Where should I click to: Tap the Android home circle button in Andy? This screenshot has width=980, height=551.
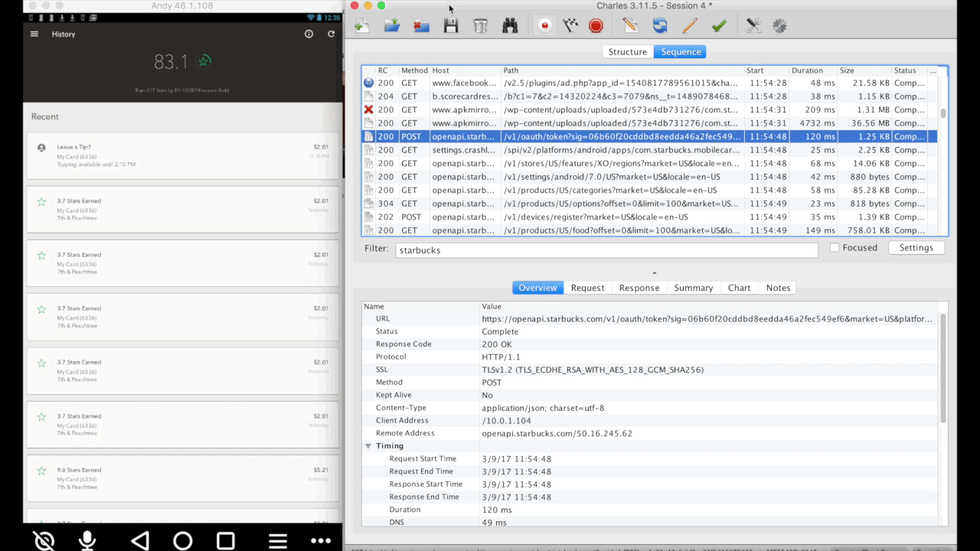[182, 541]
